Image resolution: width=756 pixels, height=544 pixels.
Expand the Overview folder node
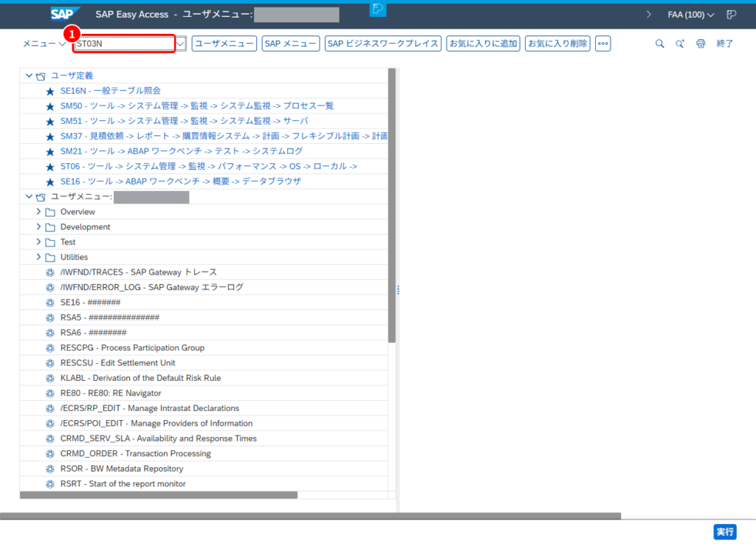click(38, 212)
